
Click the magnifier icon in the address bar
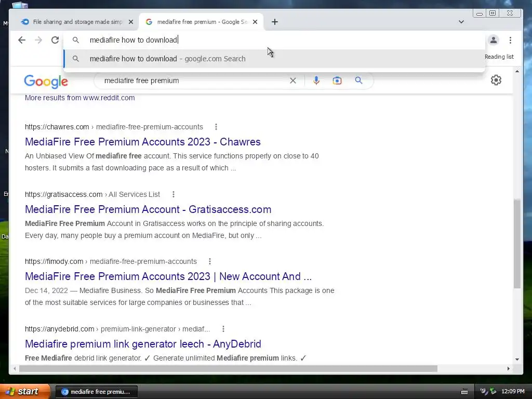(x=76, y=40)
